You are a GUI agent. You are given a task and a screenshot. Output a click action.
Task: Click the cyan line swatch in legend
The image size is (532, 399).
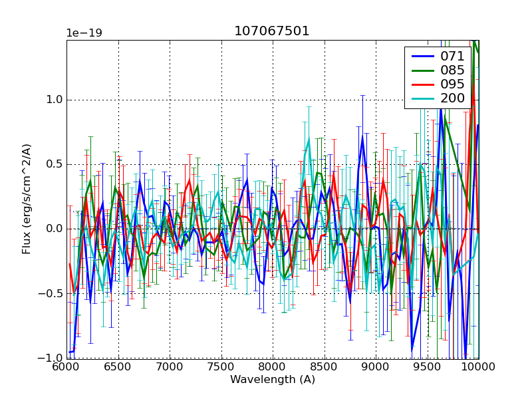423,99
